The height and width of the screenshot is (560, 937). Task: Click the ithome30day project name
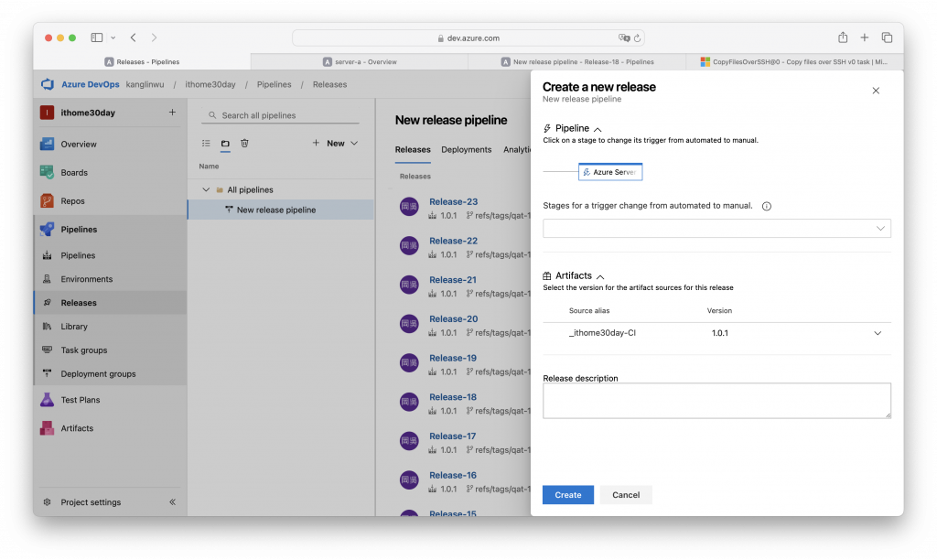[88, 113]
